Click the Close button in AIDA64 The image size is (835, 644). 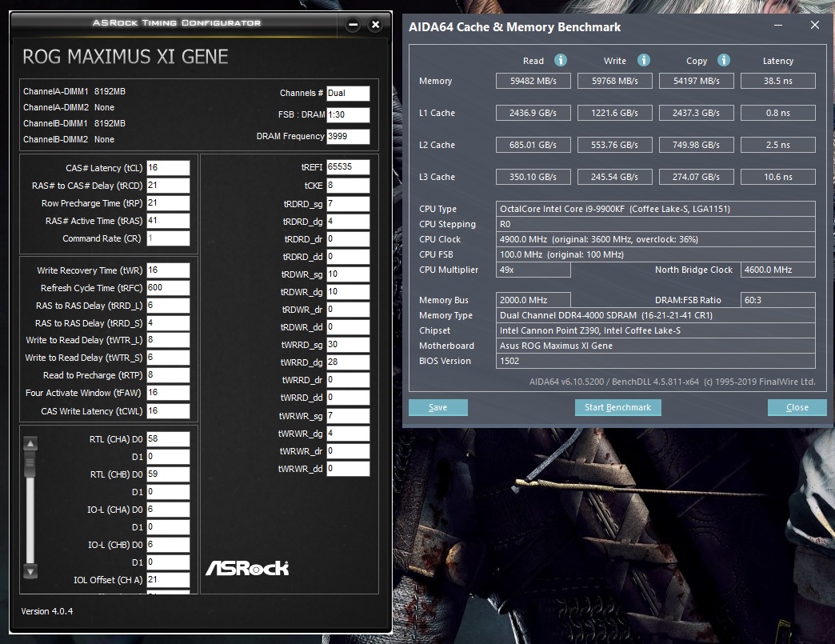[x=797, y=407]
